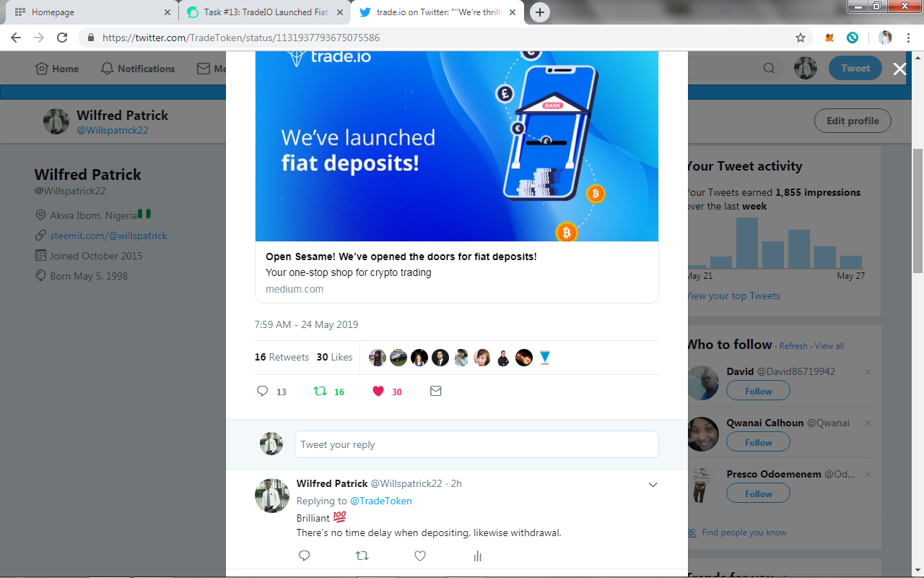Screen dimensions: 924x578
Task: Bookmark this page with the star icon
Action: [x=801, y=38]
